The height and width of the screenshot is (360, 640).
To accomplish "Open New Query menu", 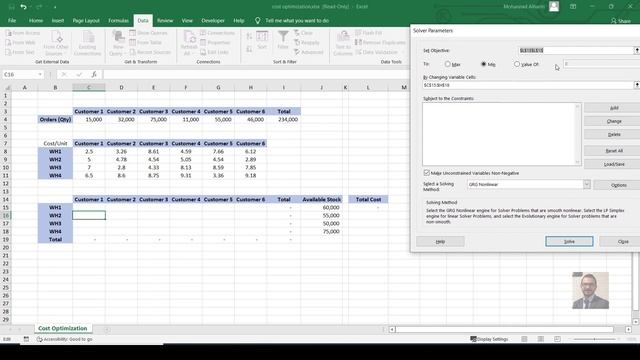I will (x=118, y=43).
